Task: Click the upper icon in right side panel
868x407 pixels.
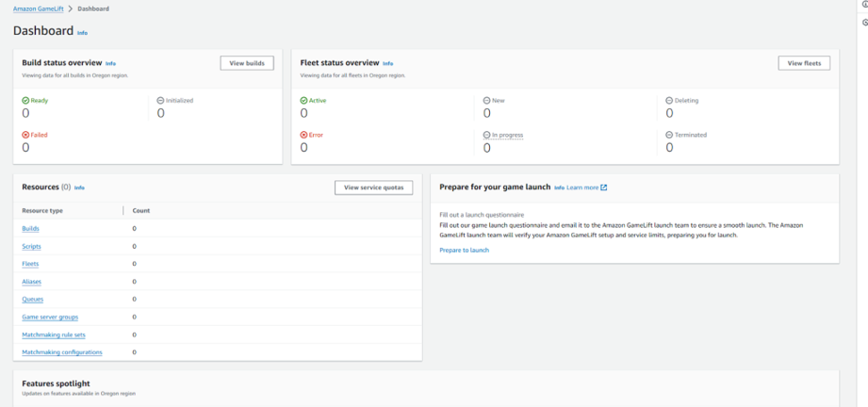Action: 865,5
